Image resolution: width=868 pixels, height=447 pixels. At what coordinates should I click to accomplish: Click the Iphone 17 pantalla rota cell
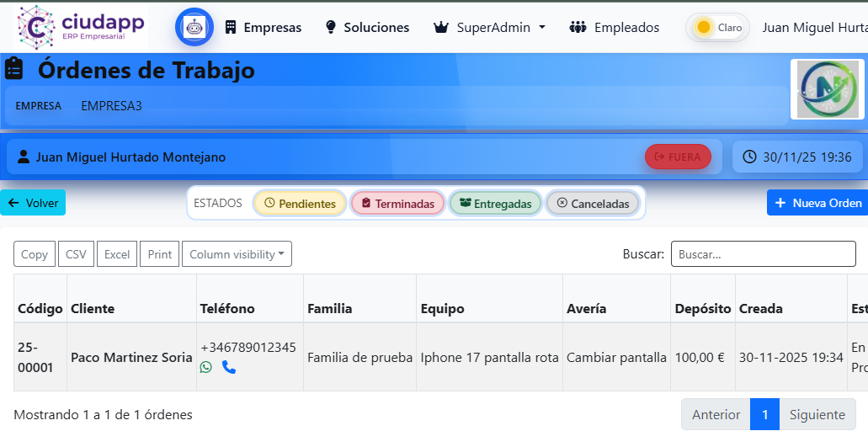point(489,358)
